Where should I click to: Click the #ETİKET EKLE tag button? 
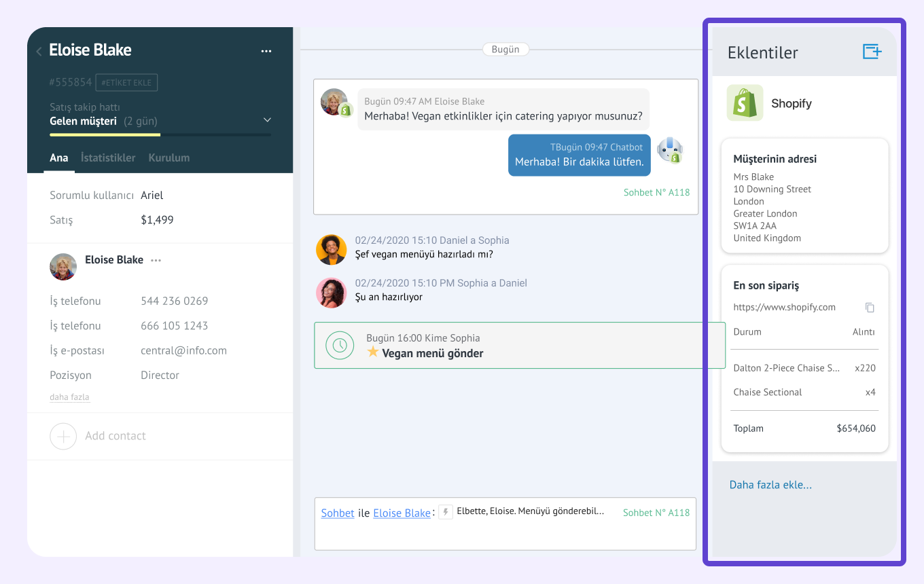(x=126, y=83)
